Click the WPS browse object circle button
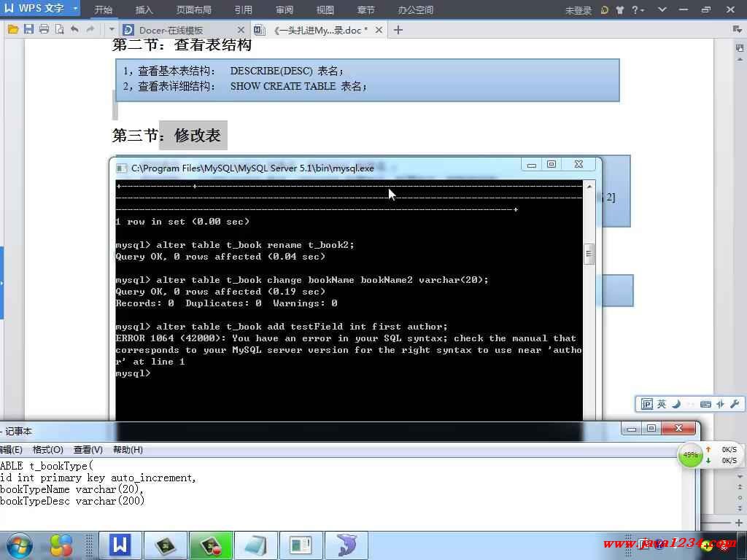The image size is (747, 560). [x=740, y=497]
